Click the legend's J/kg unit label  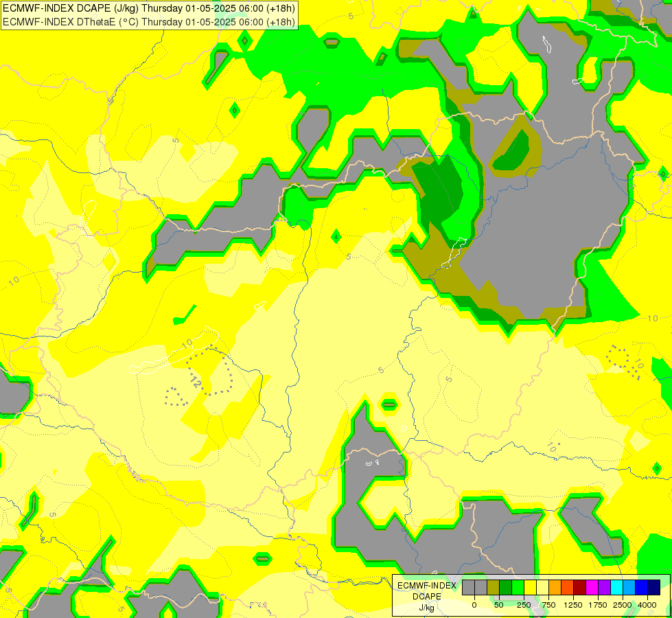click(x=427, y=608)
